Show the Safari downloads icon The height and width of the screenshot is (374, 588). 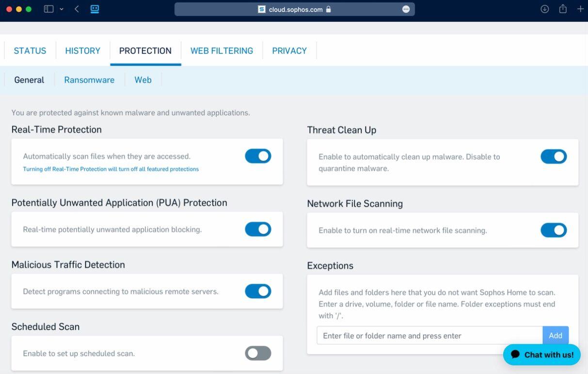point(545,9)
